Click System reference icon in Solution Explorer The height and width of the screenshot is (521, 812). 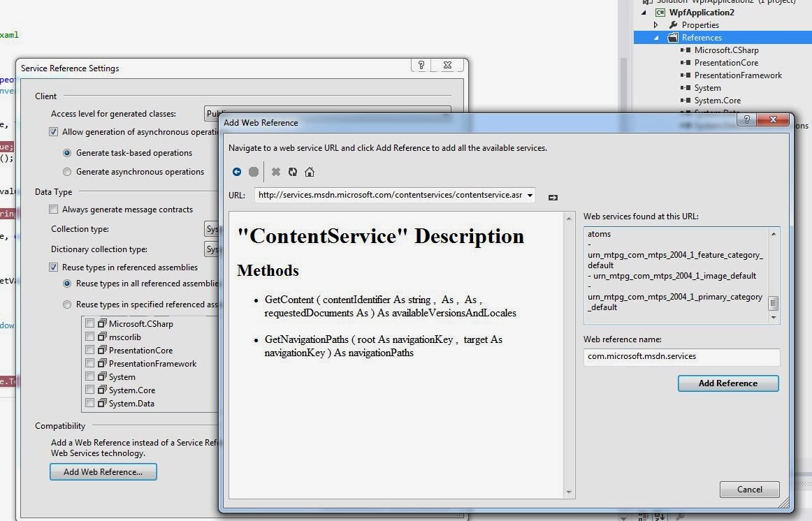[x=685, y=88]
